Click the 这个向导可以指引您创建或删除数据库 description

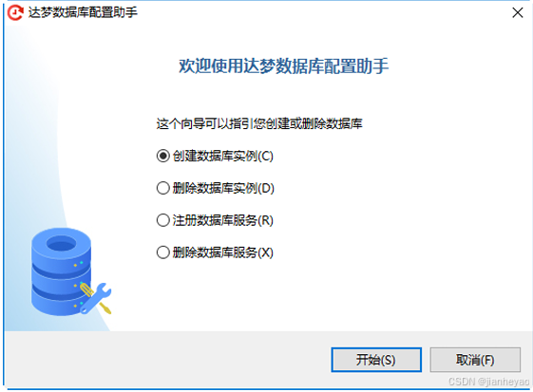pos(259,123)
